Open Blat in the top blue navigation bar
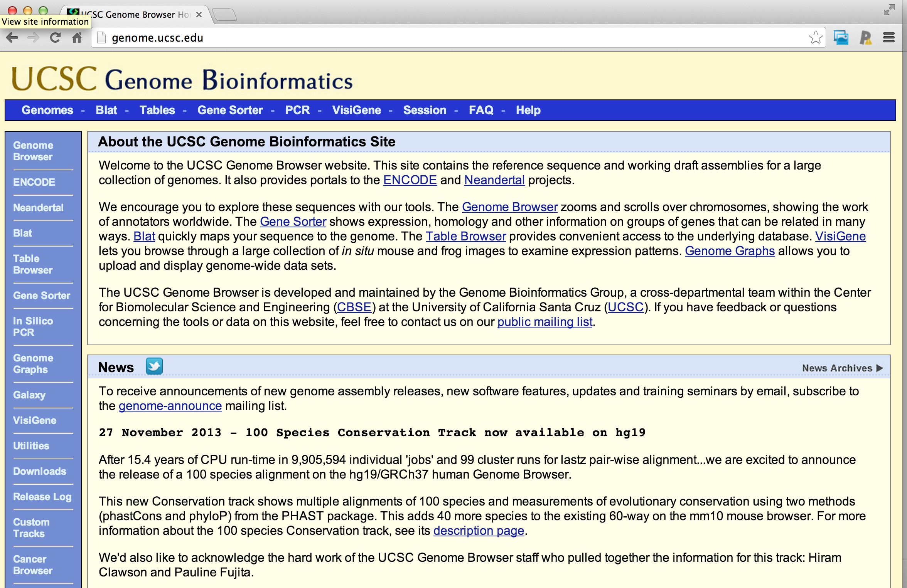Screen dimensions: 907x588 click(106, 110)
